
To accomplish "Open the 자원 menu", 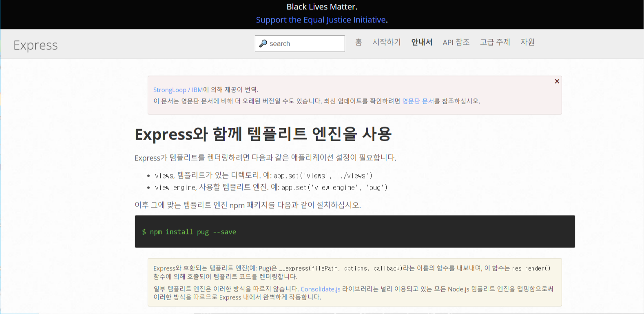I will click(527, 42).
